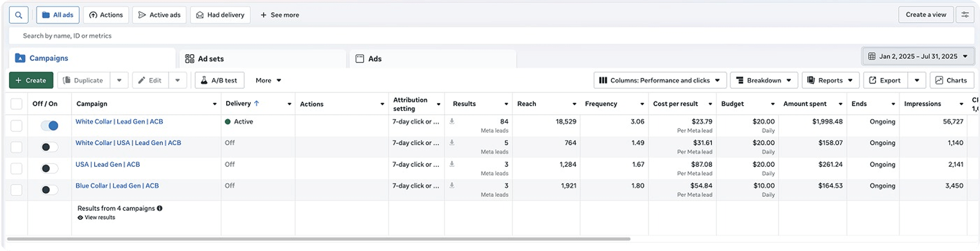Check the box for USA | Lead Gen | ACB
The image size is (980, 251).
coord(17,169)
